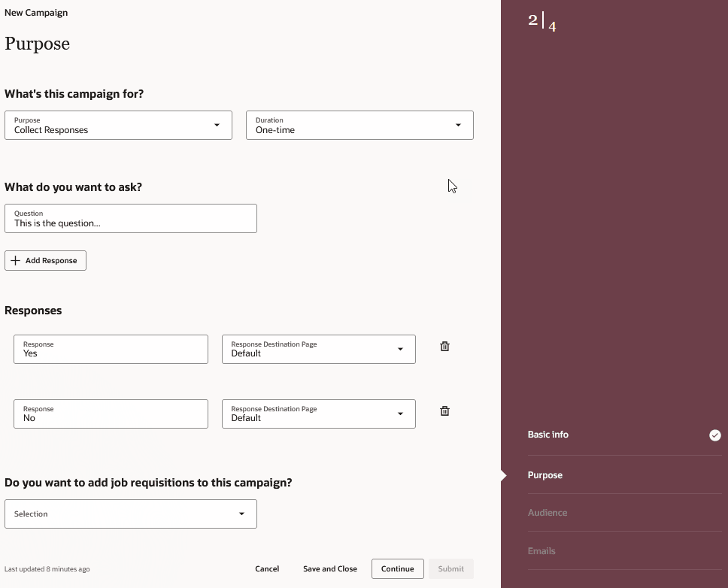The width and height of the screenshot is (728, 588).
Task: Click the New Campaign title text
Action: (36, 13)
